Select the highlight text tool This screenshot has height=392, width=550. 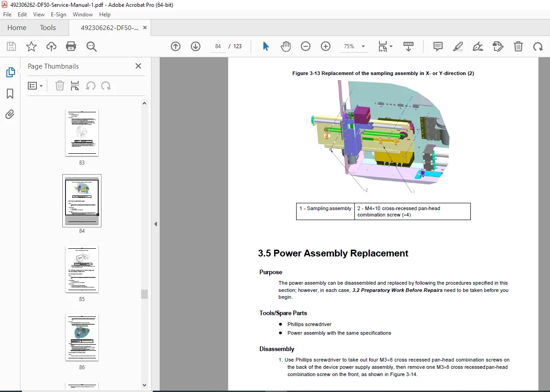pyautogui.click(x=458, y=46)
